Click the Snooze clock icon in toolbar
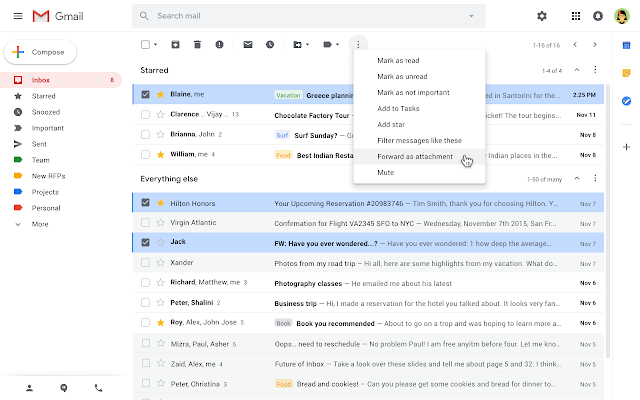Viewport: 640px width, 400px height. tap(269, 44)
